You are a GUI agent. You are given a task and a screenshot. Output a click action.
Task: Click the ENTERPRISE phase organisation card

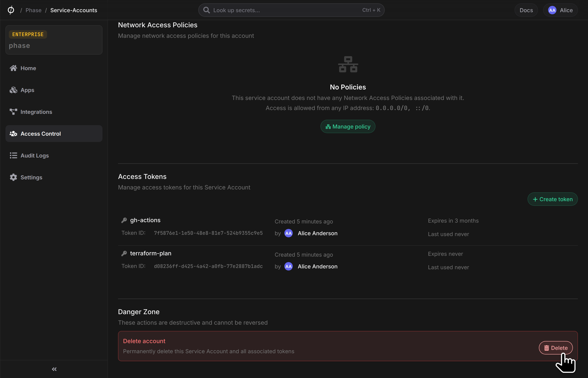click(x=54, y=40)
